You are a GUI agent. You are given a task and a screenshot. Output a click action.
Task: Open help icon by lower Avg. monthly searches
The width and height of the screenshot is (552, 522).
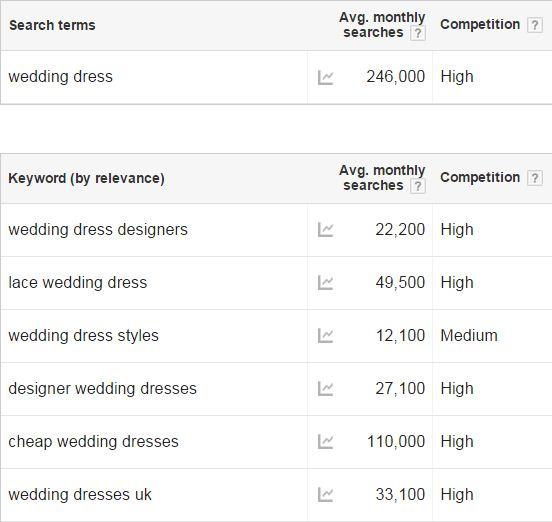coord(418,186)
